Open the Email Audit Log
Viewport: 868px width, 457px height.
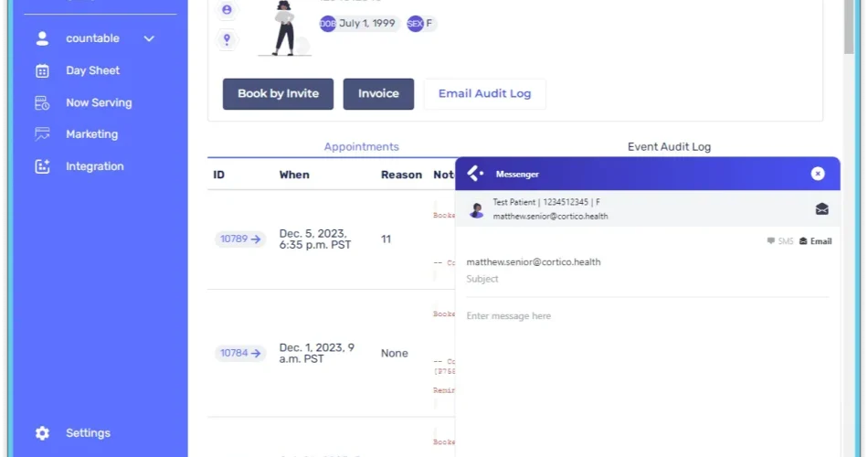click(484, 93)
